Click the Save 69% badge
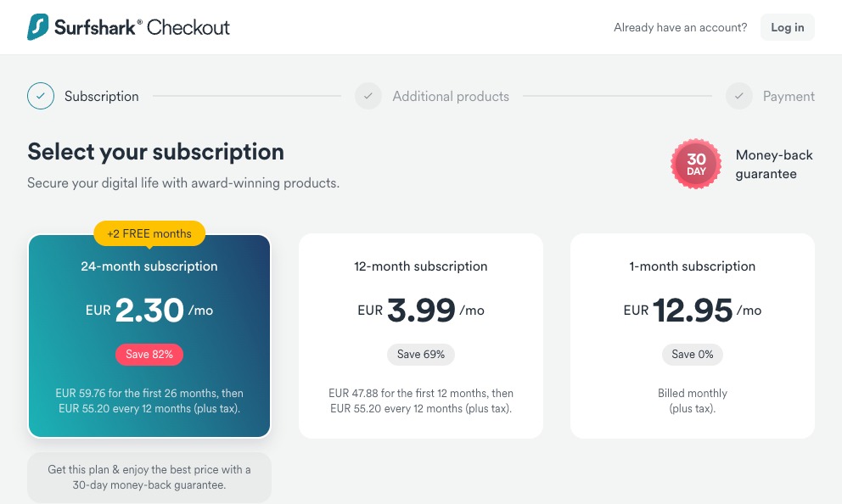Image resolution: width=842 pixels, height=504 pixels. pos(421,355)
